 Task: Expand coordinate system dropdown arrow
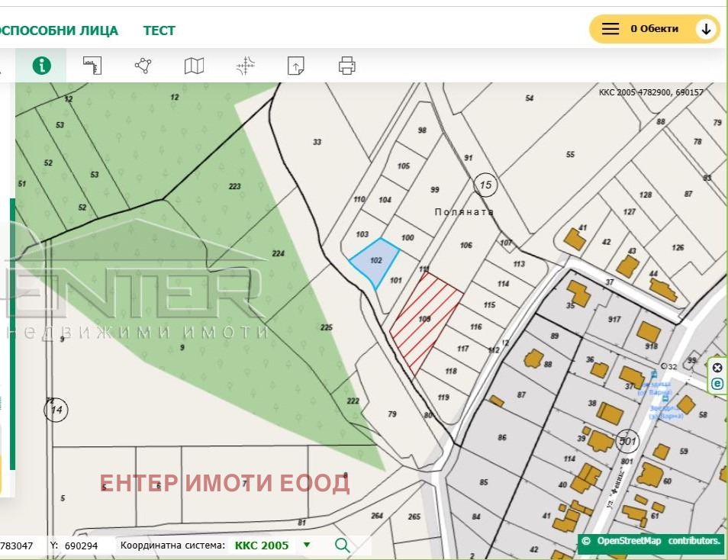pos(307,545)
